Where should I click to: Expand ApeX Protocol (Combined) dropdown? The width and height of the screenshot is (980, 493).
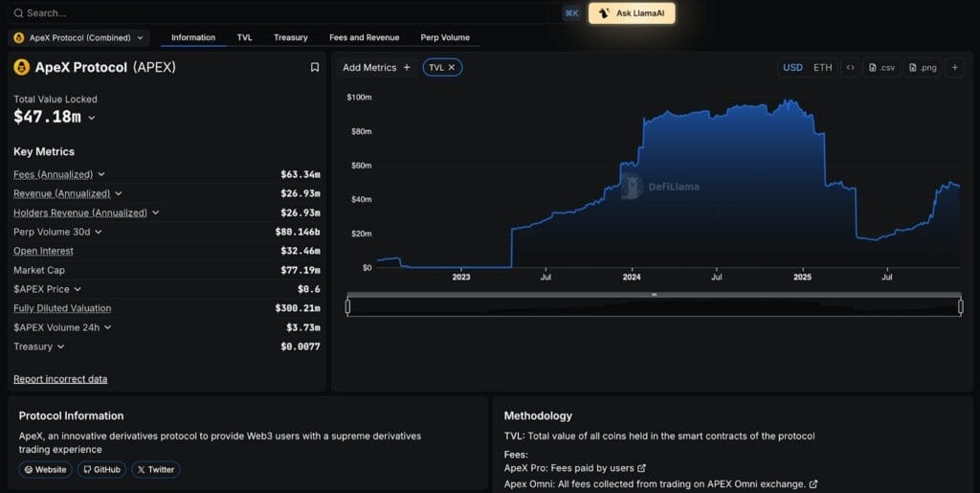tap(79, 38)
